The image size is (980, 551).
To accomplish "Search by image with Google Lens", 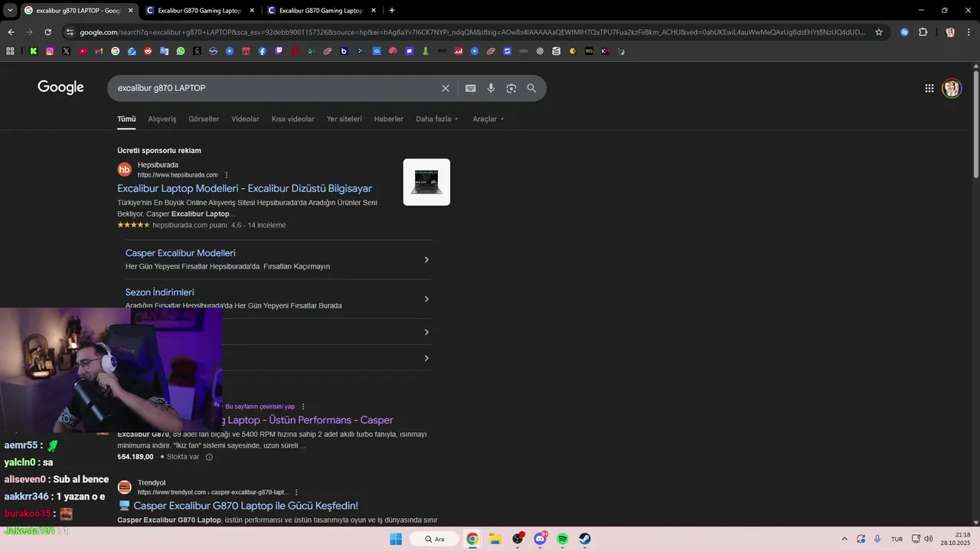I will click(511, 88).
